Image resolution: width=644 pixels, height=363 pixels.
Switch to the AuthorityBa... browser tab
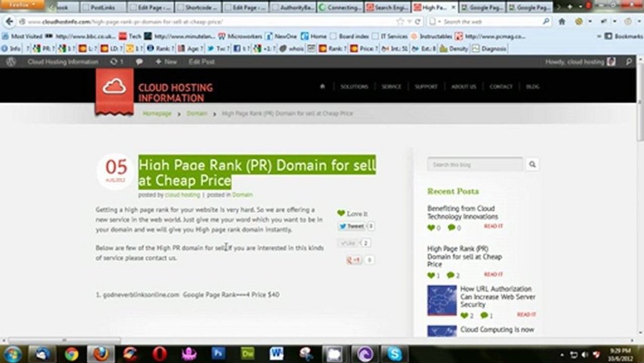(293, 8)
